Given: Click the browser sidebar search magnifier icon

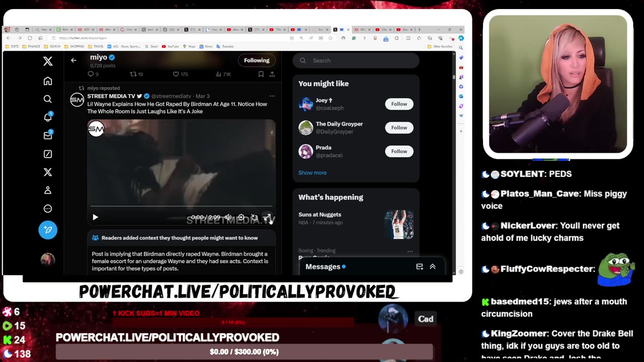Looking at the screenshot, I should 461,48.
